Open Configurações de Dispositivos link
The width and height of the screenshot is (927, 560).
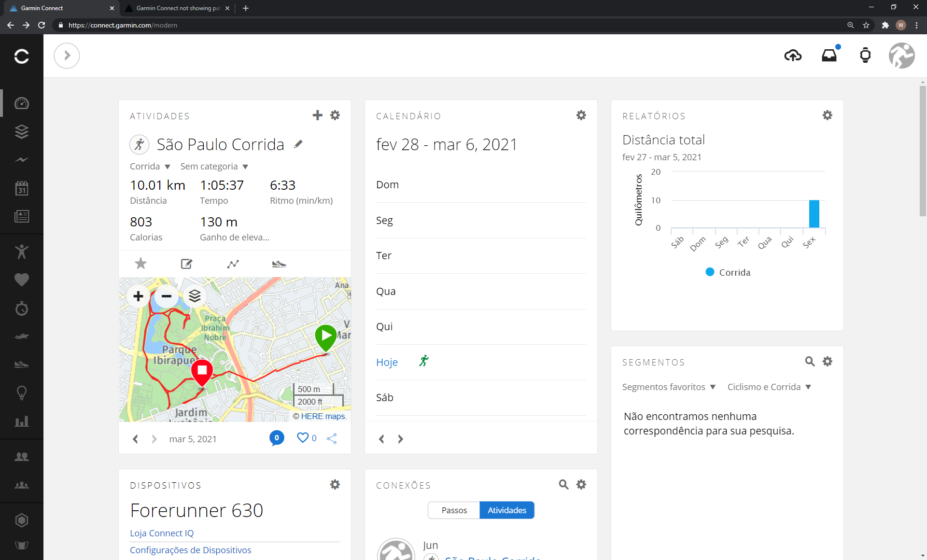tap(191, 550)
